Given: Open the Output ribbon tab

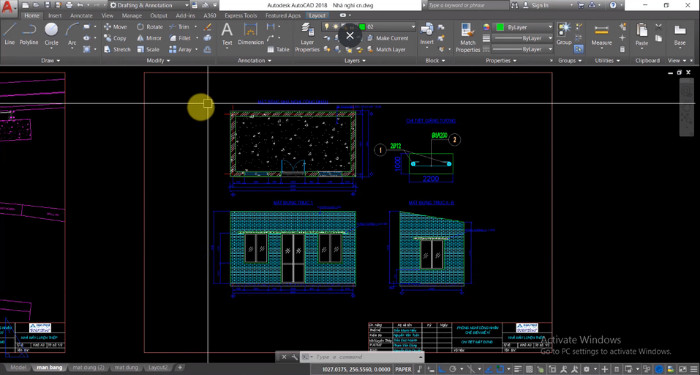Looking at the screenshot, I should tap(158, 15).
